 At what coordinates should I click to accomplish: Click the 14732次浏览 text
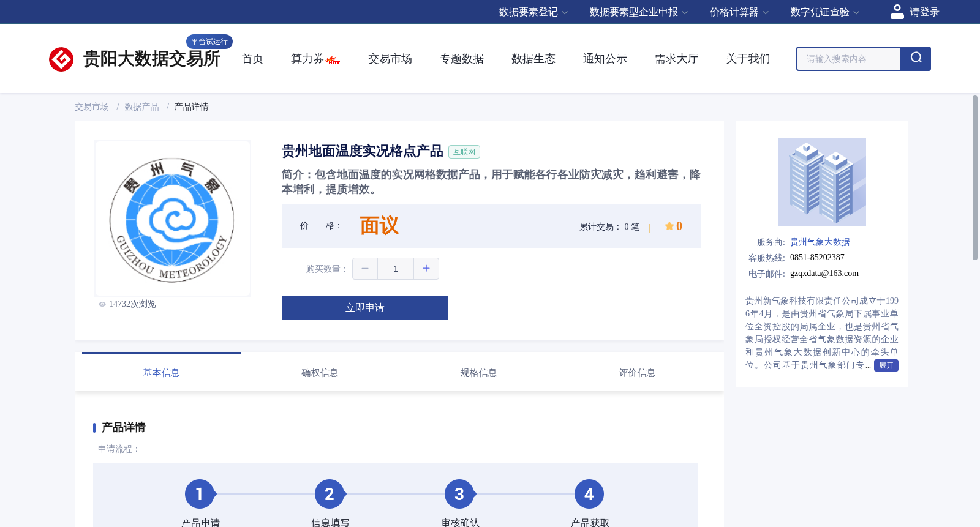coord(132,304)
